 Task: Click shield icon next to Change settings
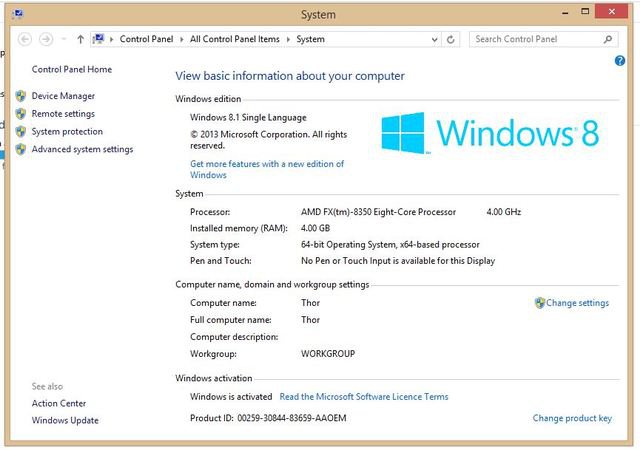[540, 303]
